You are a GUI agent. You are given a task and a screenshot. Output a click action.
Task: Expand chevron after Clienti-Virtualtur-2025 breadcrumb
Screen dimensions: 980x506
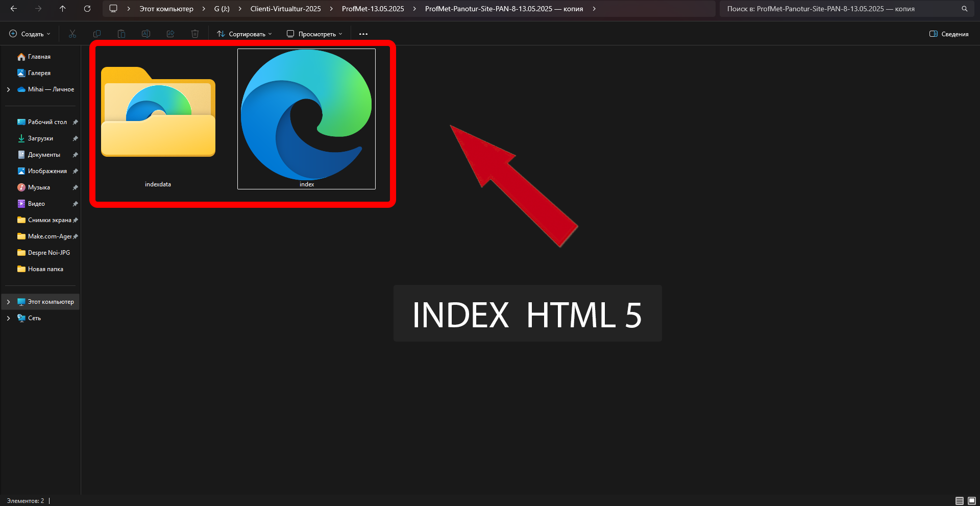click(x=331, y=9)
